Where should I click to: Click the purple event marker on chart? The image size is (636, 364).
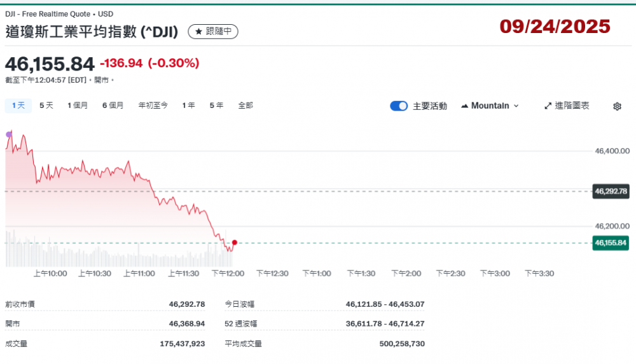tap(9, 134)
